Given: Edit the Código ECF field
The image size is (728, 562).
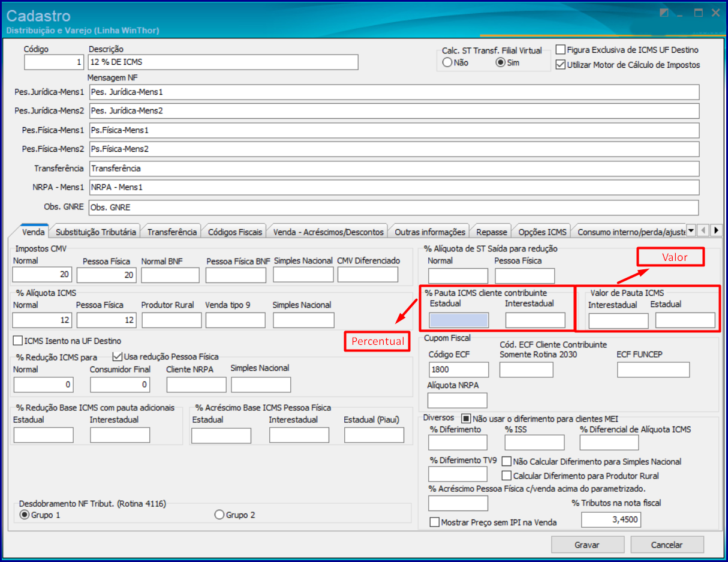Looking at the screenshot, I should [458, 369].
